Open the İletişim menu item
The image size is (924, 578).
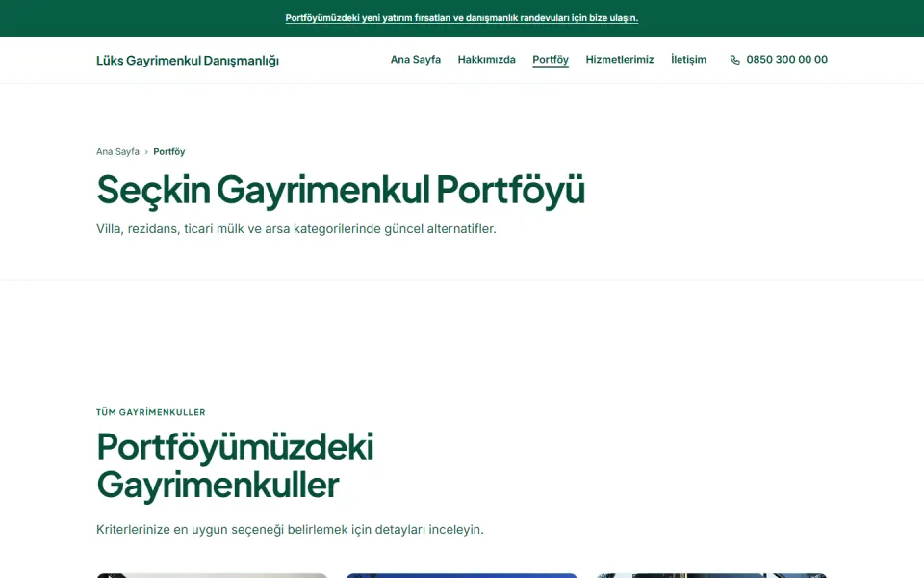(x=688, y=60)
